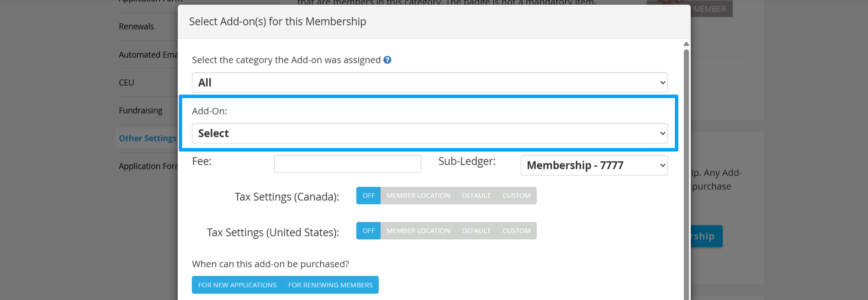Open the Renewals sidebar item
The image size is (868, 300).
136,26
